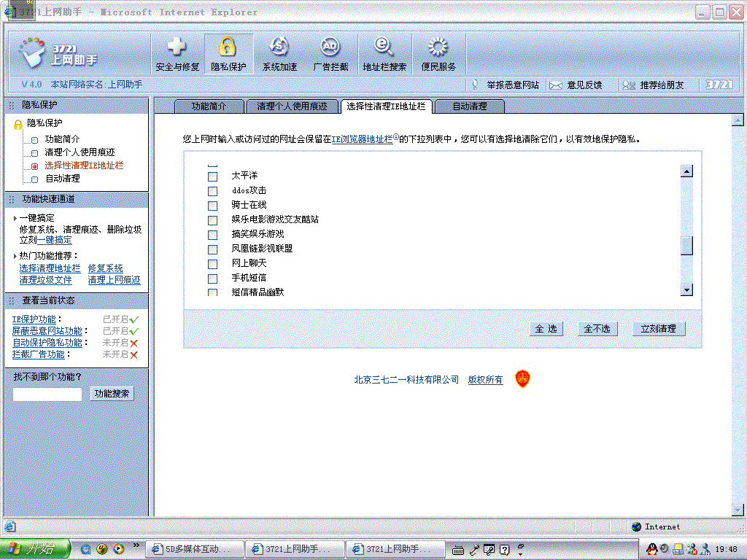Click the small 3721 badge at header right
This screenshot has height=560, width=747.
point(719,85)
